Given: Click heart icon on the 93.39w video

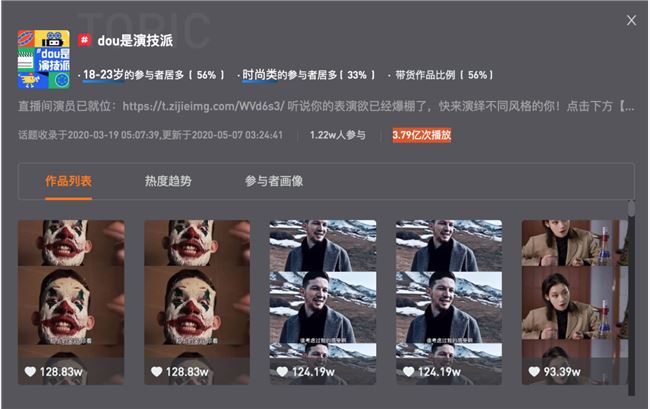Looking at the screenshot, I should (x=534, y=371).
